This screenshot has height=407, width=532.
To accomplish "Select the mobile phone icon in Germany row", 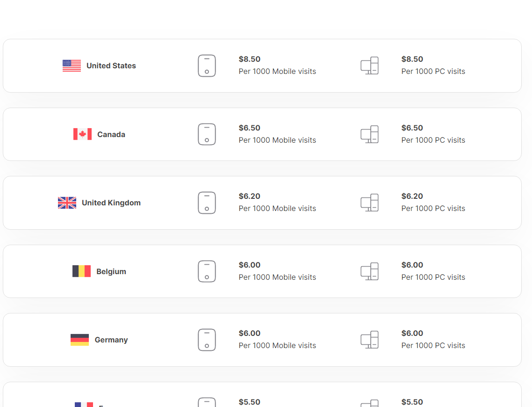I will (207, 340).
